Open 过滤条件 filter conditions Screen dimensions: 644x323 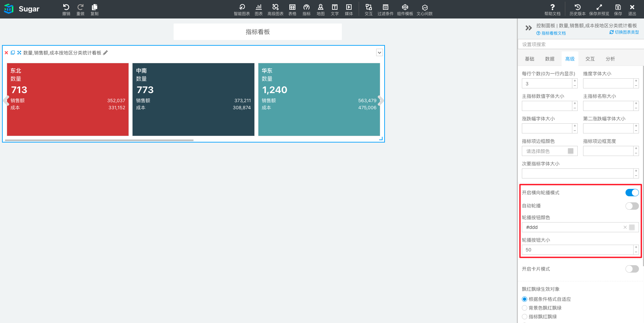(x=386, y=9)
